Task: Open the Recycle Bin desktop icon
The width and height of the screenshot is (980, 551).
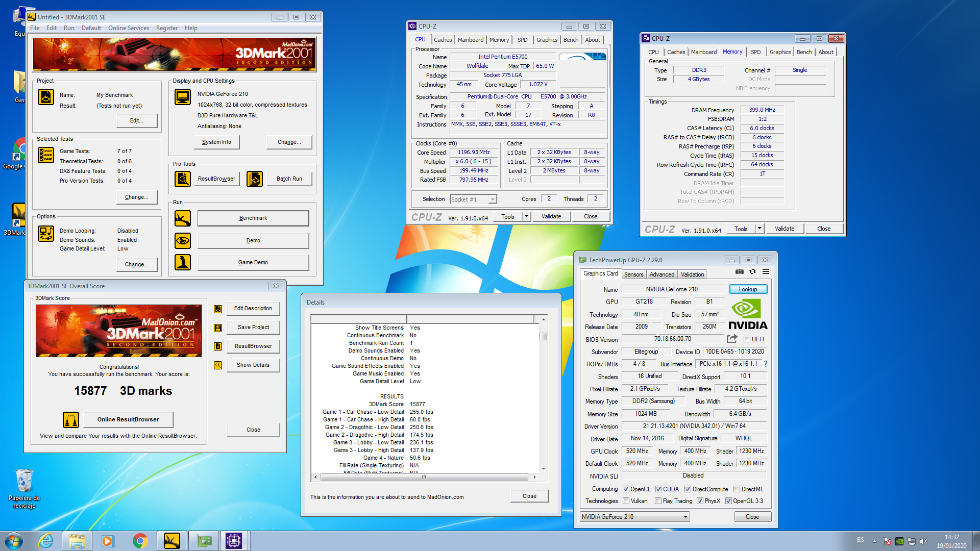Action: tap(24, 488)
